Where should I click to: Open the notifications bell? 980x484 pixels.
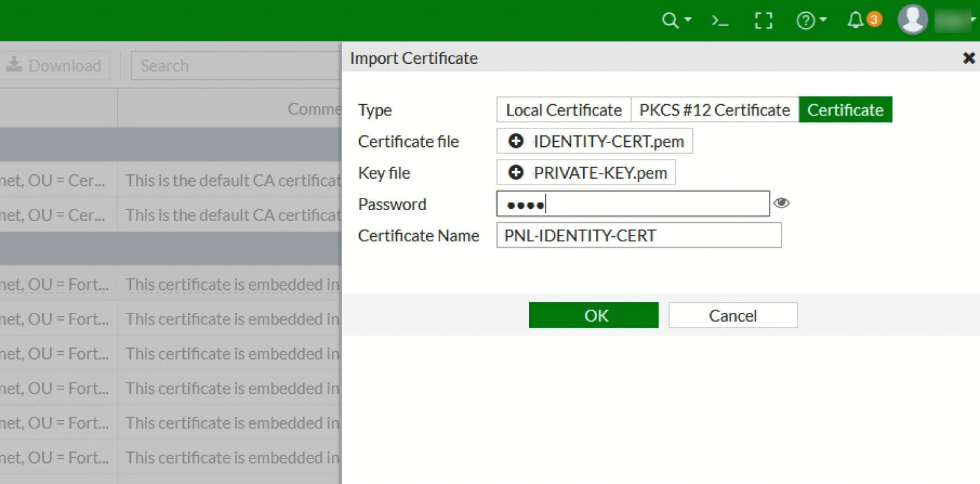857,20
